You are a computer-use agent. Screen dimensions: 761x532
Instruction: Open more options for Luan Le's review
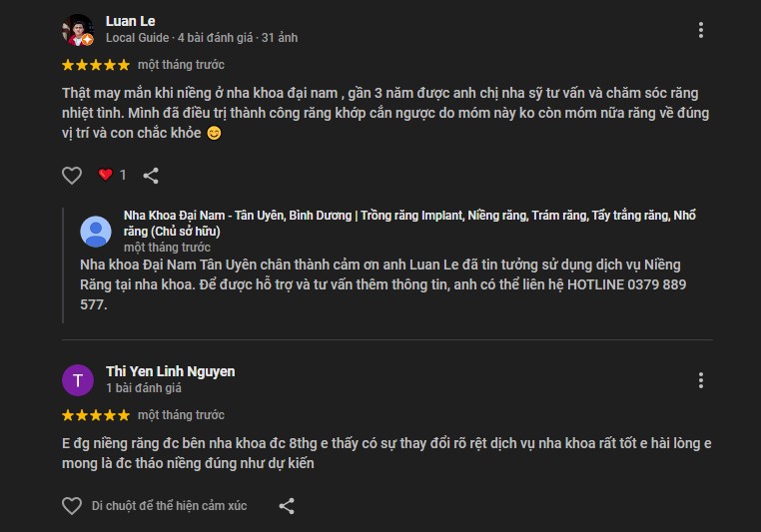coord(701,30)
